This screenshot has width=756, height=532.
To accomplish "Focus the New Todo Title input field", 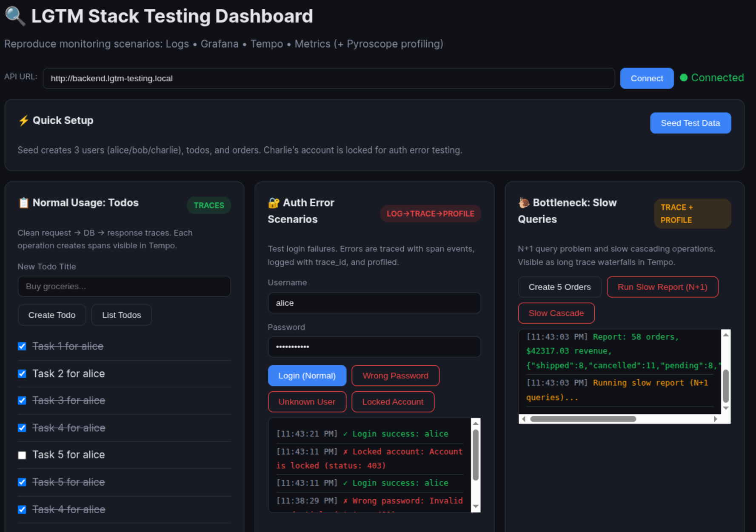I will pos(124,287).
